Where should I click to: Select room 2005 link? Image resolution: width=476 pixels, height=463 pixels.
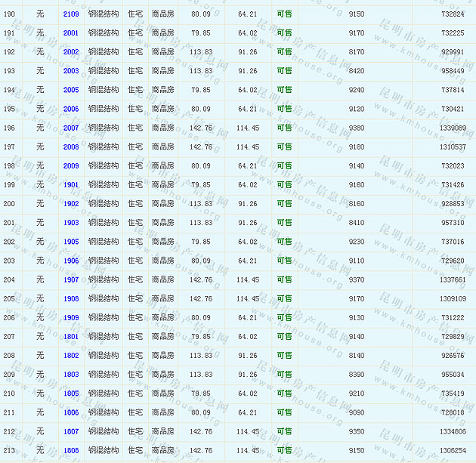[70, 90]
